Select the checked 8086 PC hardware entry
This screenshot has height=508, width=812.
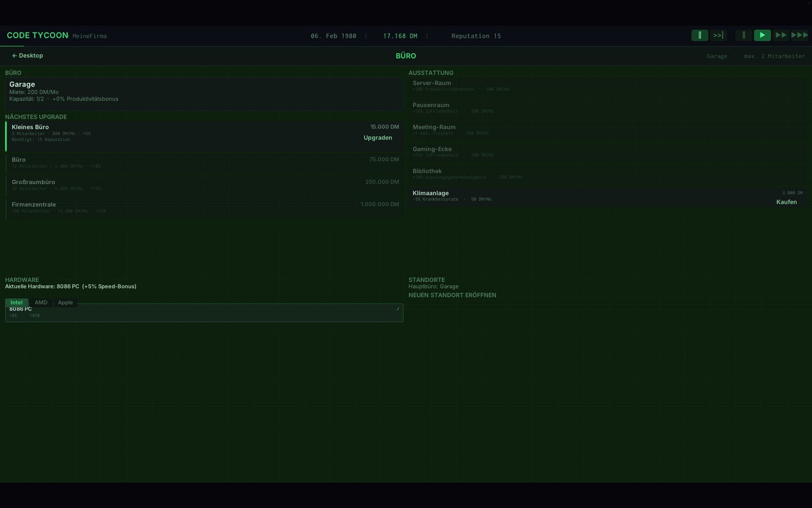click(x=204, y=312)
